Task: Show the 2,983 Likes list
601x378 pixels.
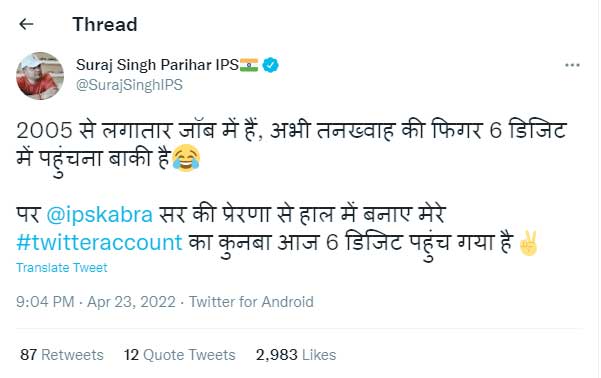Action: click(296, 355)
